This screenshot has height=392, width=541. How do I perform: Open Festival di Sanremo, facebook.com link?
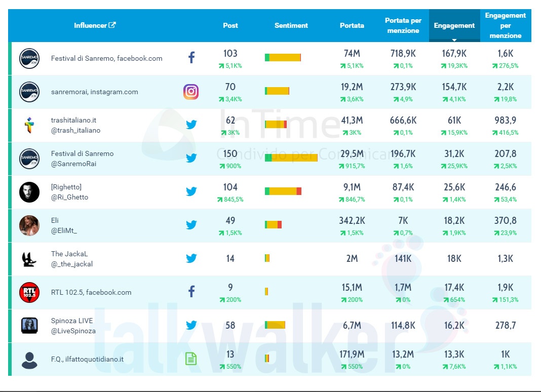[x=106, y=58]
